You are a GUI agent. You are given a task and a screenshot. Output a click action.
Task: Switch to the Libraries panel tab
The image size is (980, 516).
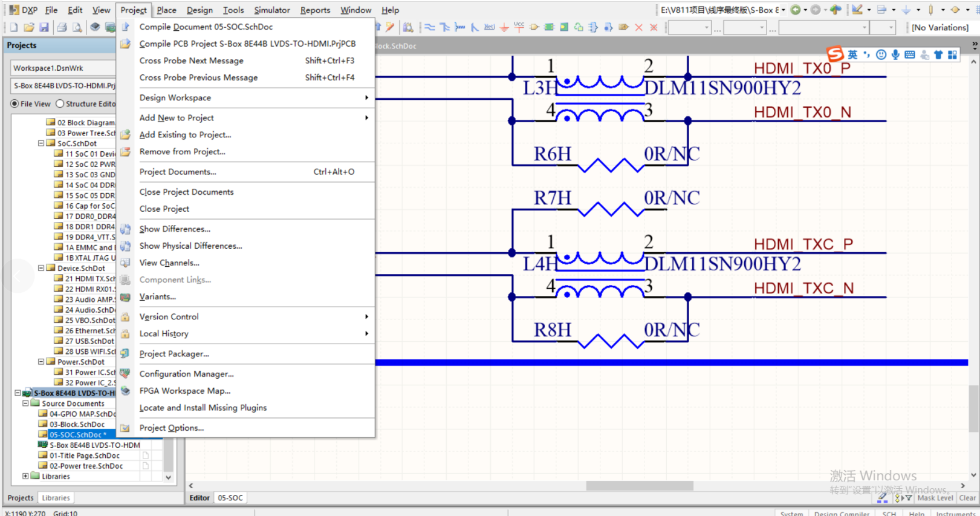[56, 498]
